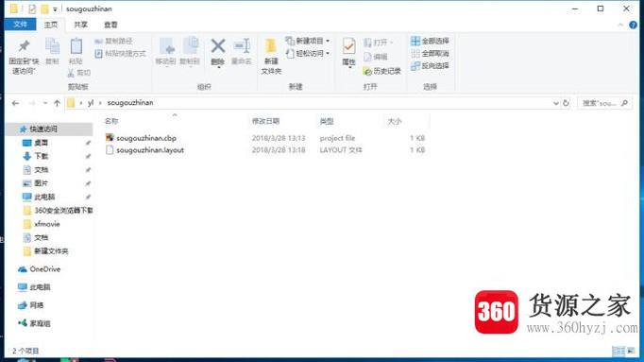
Task: Click 复制路径 copy path option
Action: coord(113,41)
